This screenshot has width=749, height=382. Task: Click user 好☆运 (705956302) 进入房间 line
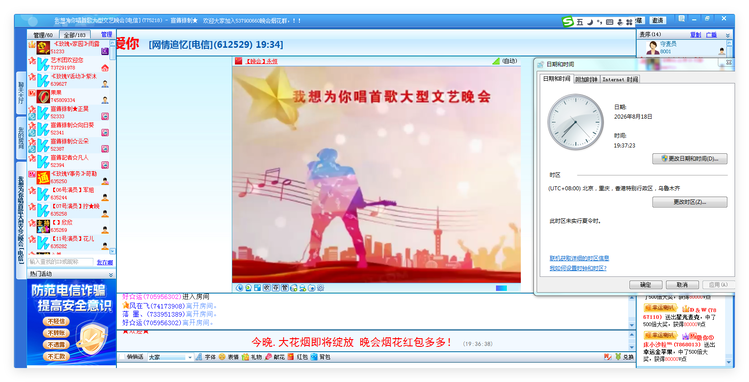point(165,297)
